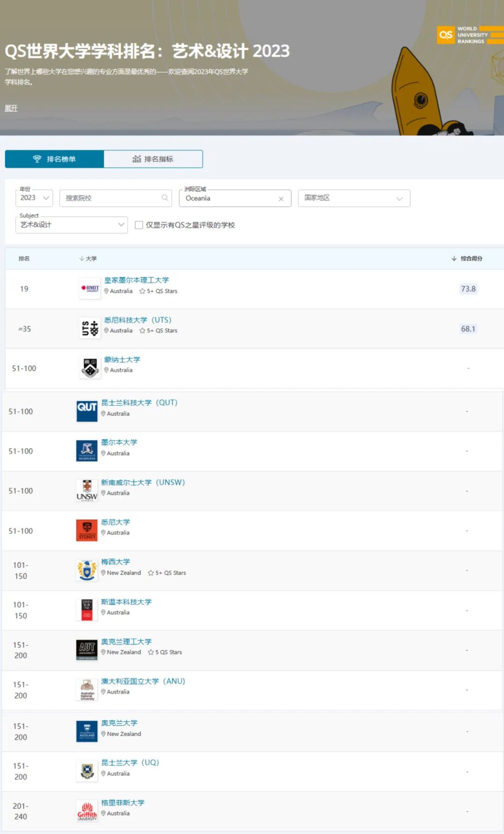
Task: Tick the 仅显示有QS之星评级的学校 checkbox
Action: point(139,225)
